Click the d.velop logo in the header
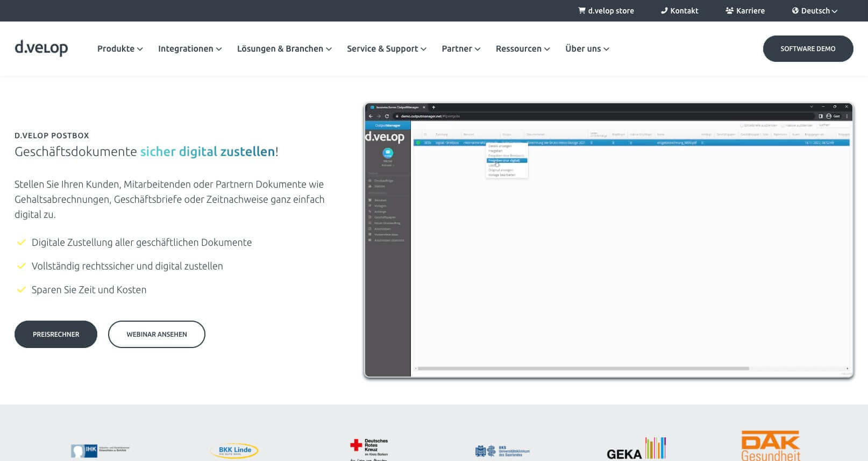Screen dimensions: 868x461 coord(41,48)
